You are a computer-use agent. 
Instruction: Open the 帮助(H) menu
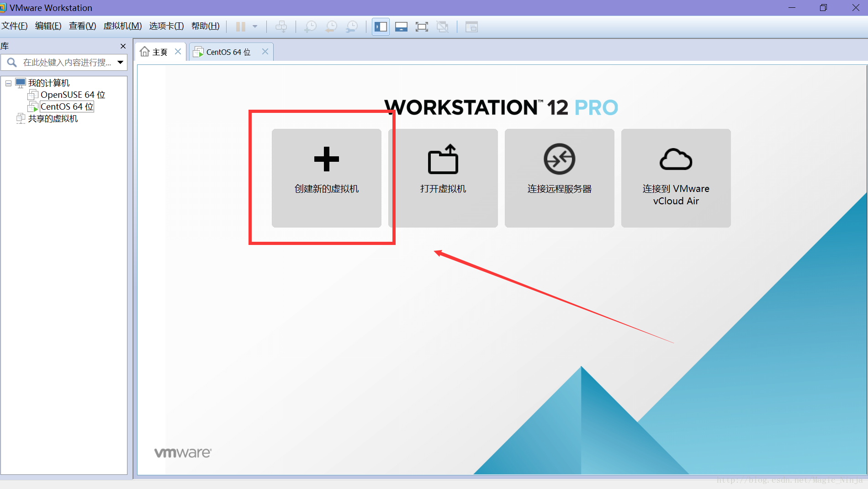205,26
